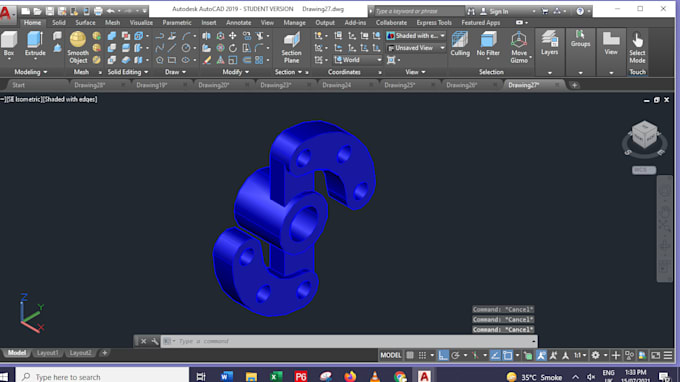This screenshot has height=382, width=680.
Task: Toggle Polar Tracking in status bar
Action: coord(455,356)
